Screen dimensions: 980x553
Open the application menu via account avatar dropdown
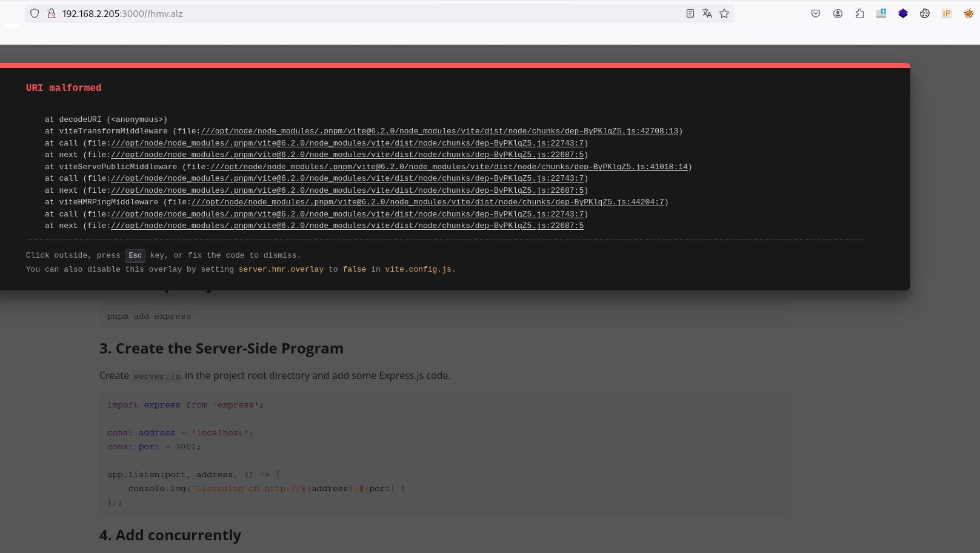[x=838, y=13]
